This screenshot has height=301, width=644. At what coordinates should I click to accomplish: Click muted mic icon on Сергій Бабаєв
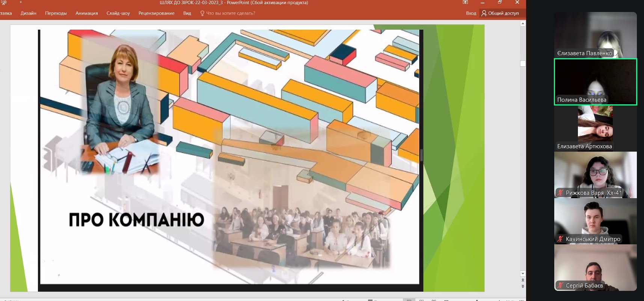tap(560, 286)
